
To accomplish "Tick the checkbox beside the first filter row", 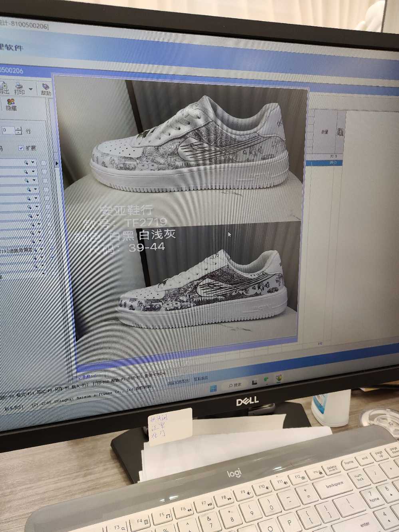I will (x=44, y=163).
